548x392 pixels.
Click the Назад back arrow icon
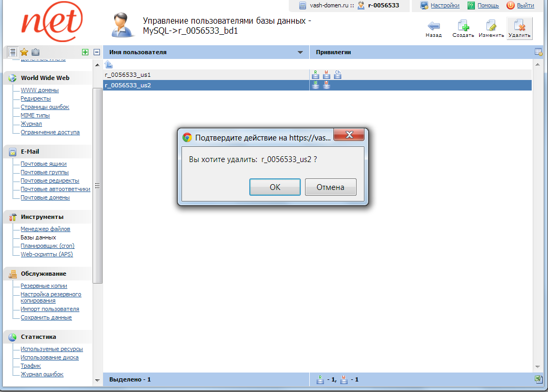pos(433,26)
